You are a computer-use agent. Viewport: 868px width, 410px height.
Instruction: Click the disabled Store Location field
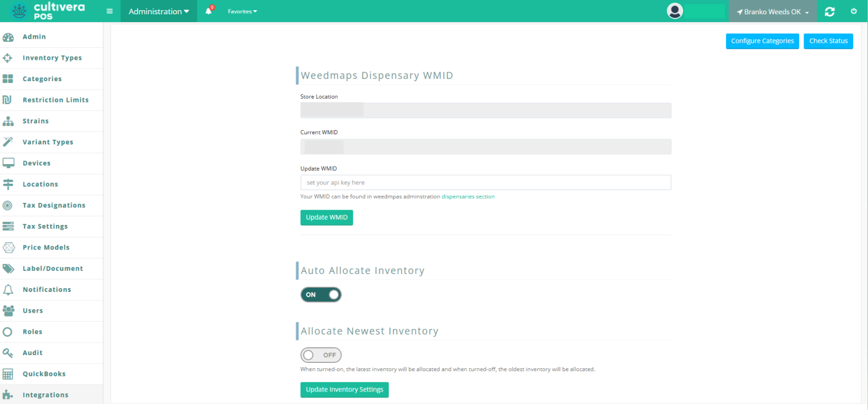tap(486, 110)
